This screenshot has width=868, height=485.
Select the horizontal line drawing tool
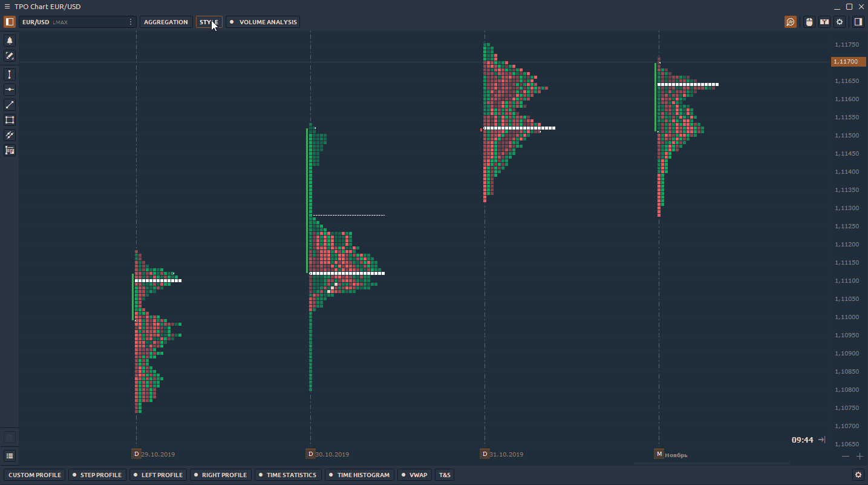pos(10,90)
